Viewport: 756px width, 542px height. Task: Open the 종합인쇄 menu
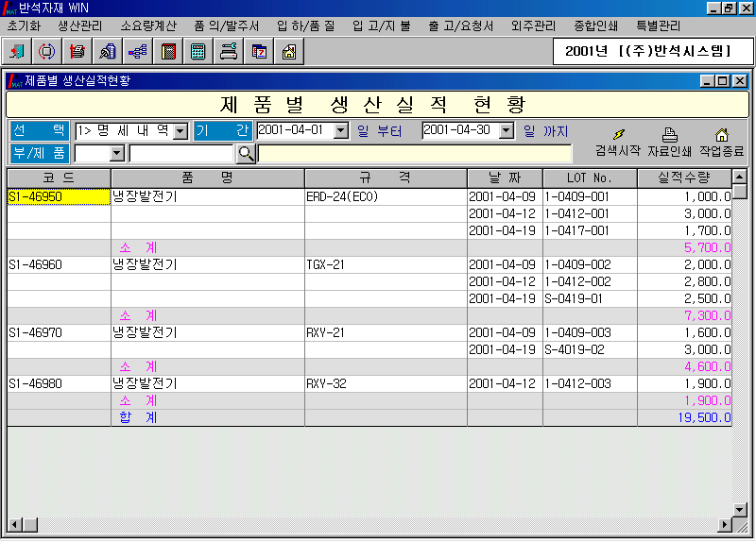pyautogui.click(x=594, y=26)
